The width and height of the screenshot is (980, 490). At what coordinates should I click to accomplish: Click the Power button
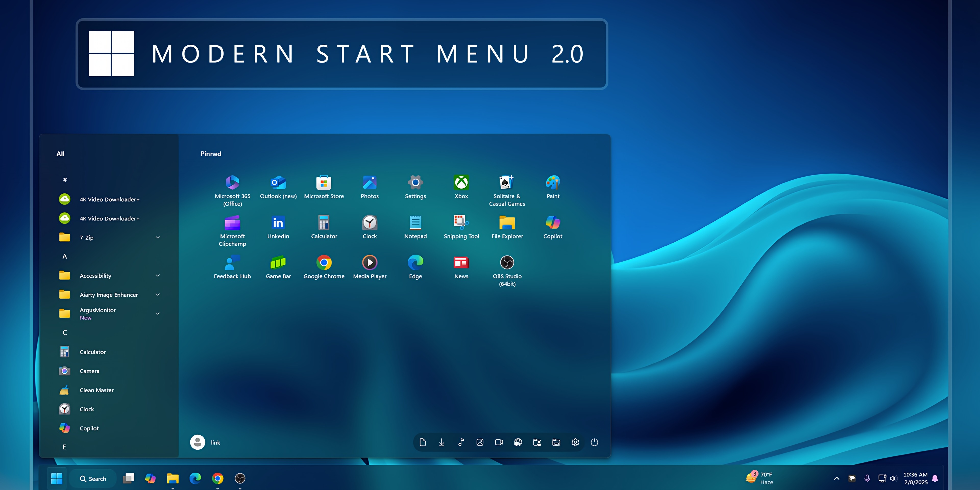point(594,443)
